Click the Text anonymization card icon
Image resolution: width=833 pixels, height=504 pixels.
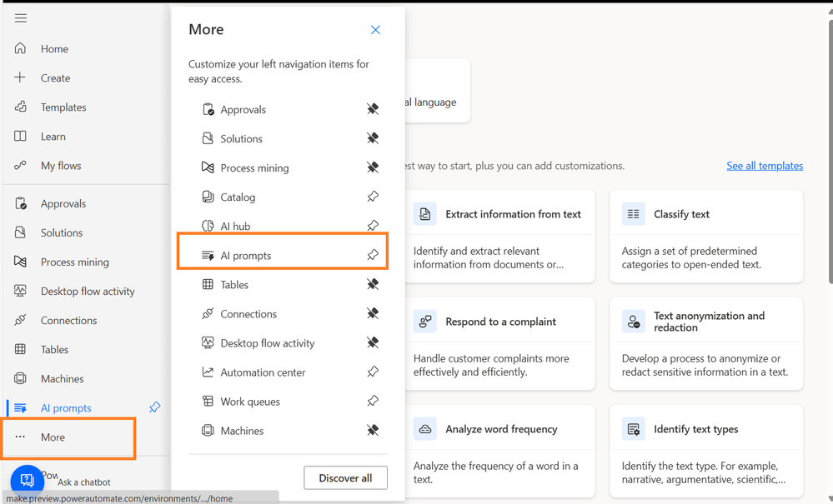click(633, 322)
